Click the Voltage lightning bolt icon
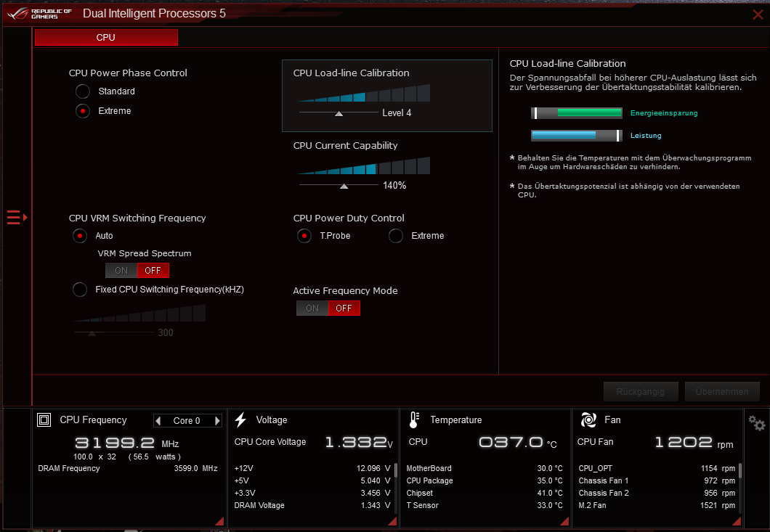 (240, 420)
